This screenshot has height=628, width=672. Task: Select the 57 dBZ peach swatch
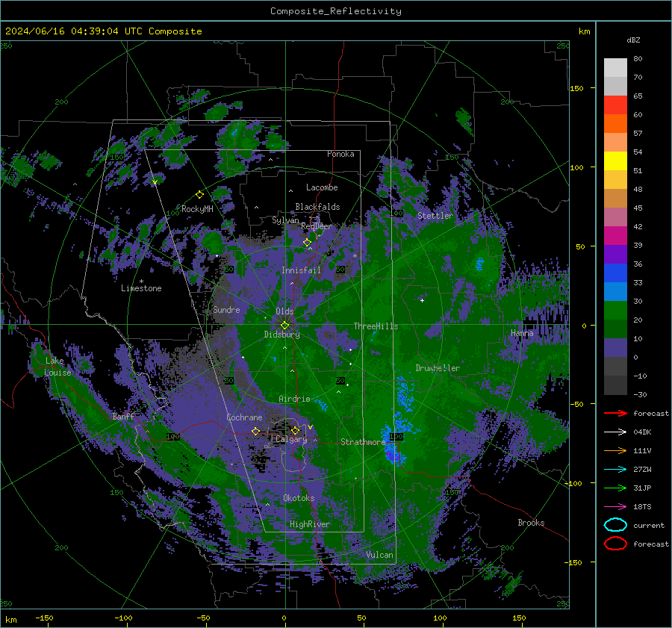(615, 142)
